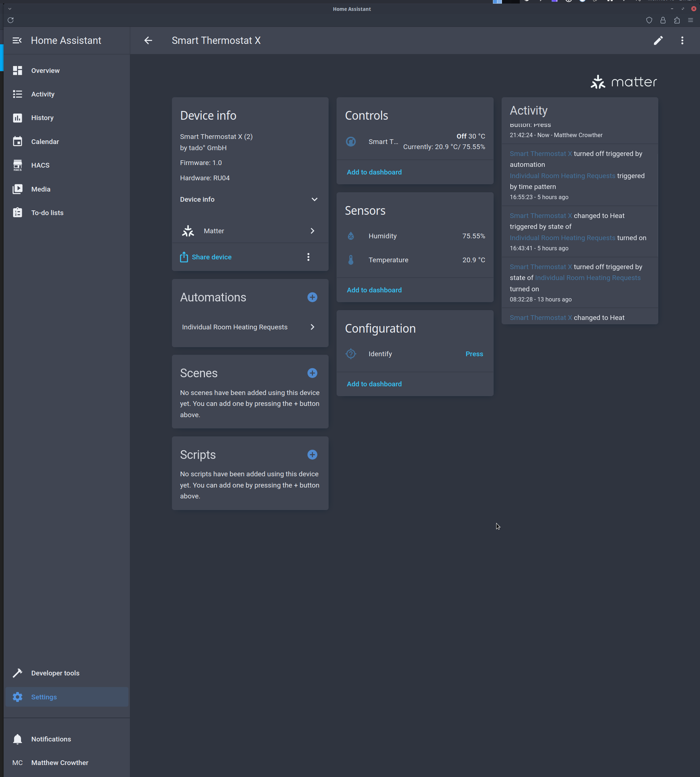Collapse the sidebar with the menu icon

17,40
